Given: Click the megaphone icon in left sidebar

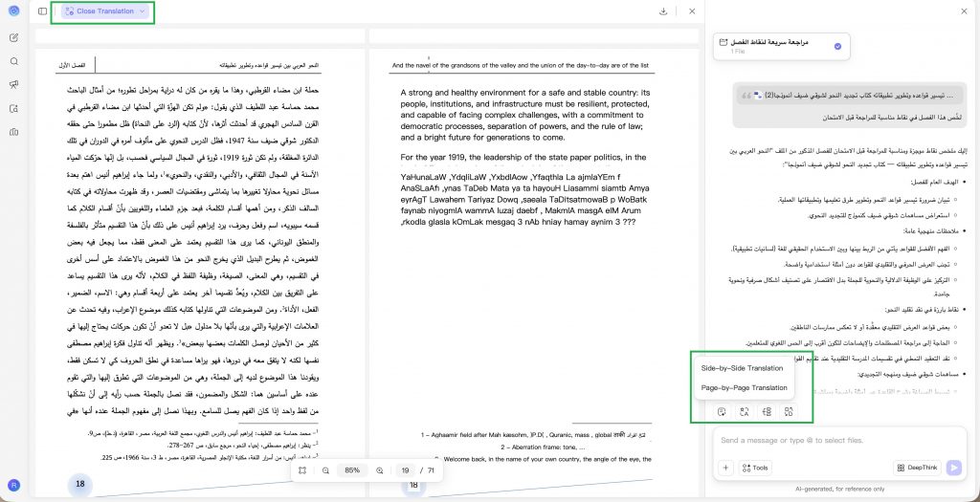Looking at the screenshot, I should click(13, 85).
